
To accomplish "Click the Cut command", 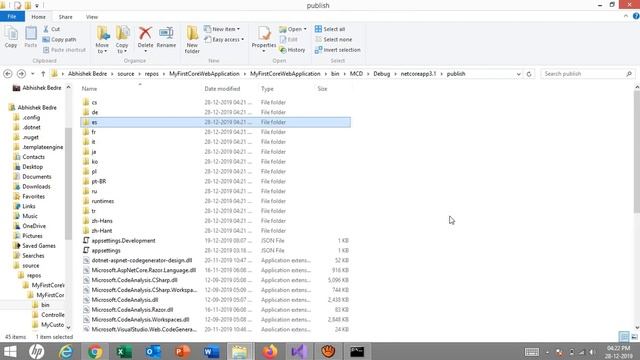I will coord(51,29).
